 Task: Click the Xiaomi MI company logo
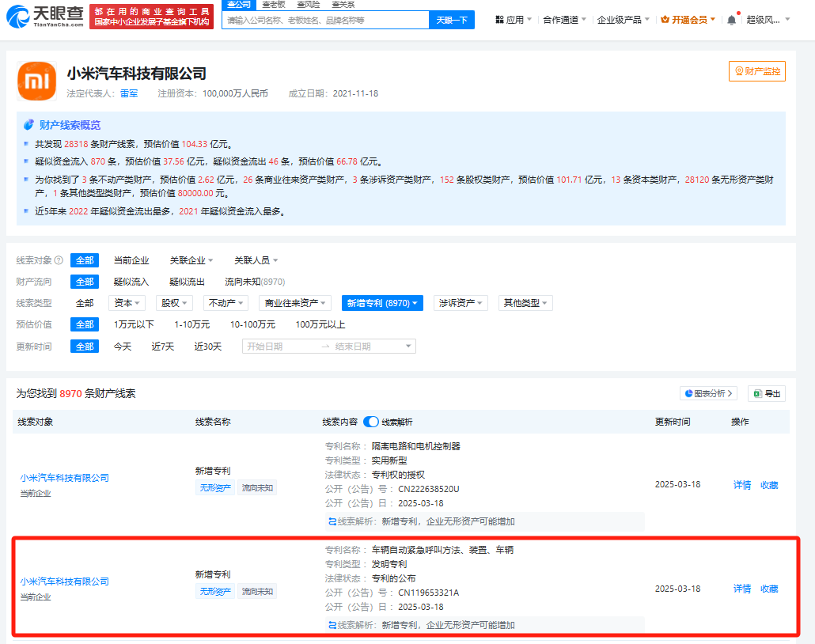(36, 81)
